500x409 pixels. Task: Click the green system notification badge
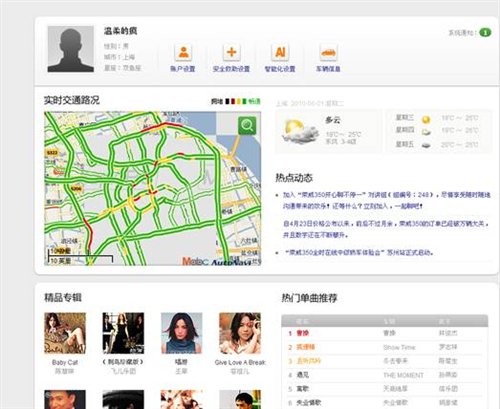pos(485,33)
